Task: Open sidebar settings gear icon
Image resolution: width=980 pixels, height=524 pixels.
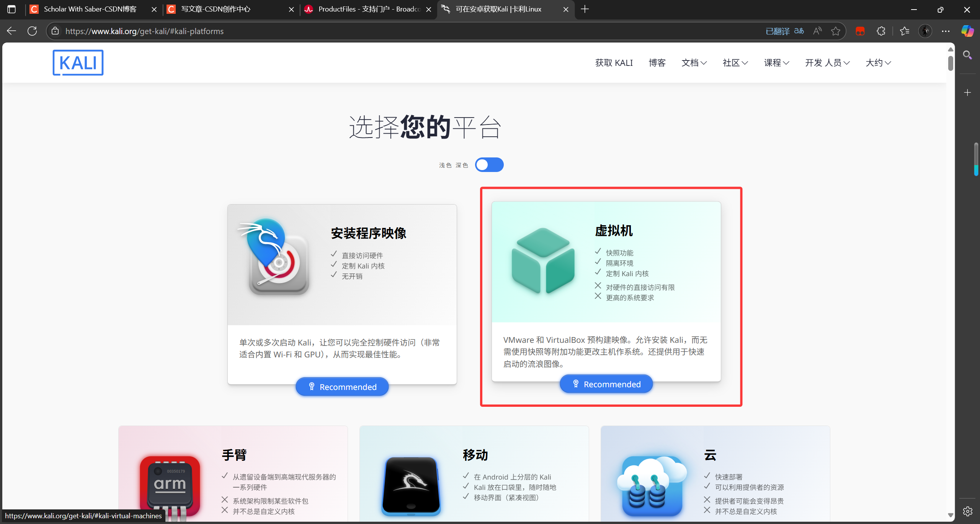Action: (x=967, y=511)
